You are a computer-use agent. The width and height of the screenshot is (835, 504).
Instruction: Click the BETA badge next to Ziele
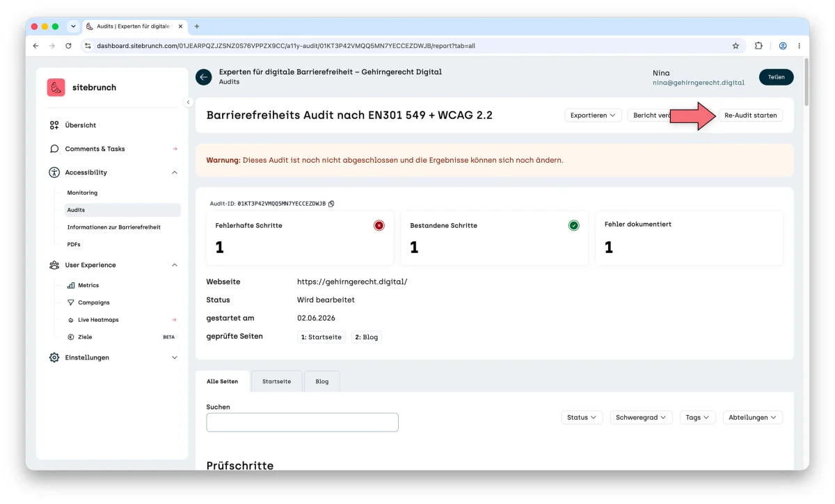(168, 337)
